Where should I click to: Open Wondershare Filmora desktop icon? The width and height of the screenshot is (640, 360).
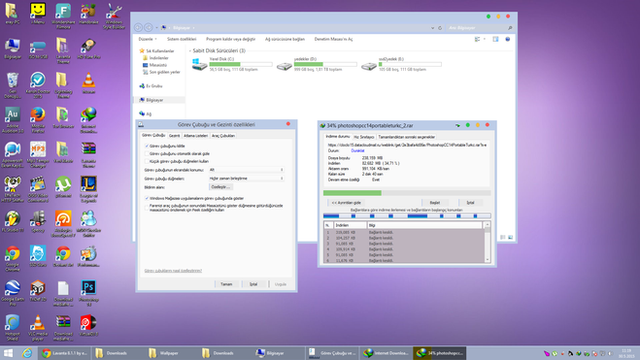(x=63, y=16)
